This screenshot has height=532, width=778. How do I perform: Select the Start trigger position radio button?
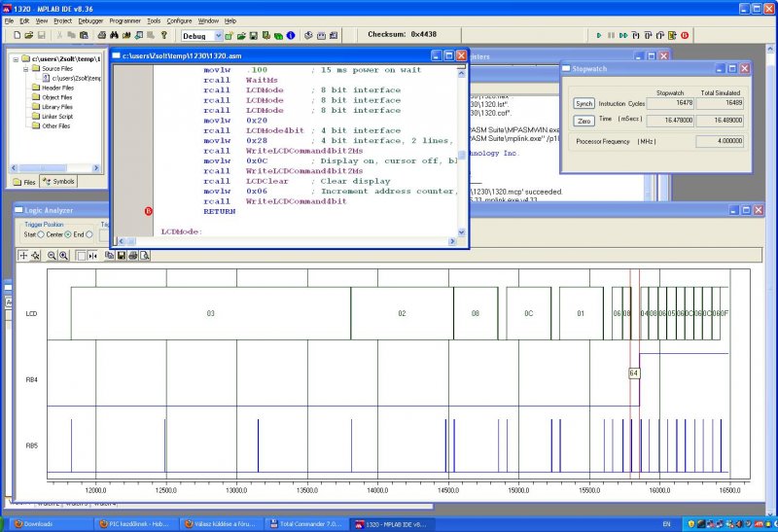pos(43,234)
